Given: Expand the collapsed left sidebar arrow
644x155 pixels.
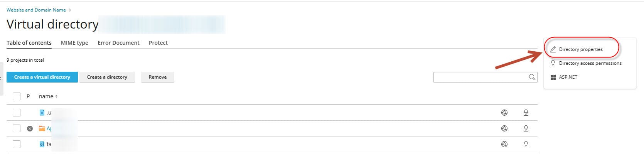Looking at the screenshot, I should pos(1,78).
